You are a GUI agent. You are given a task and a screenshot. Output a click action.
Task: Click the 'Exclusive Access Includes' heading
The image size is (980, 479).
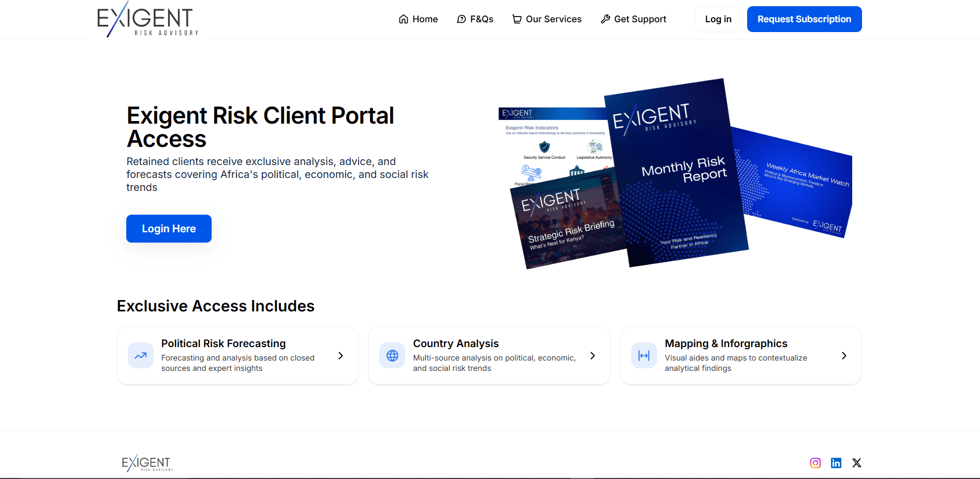pos(216,306)
